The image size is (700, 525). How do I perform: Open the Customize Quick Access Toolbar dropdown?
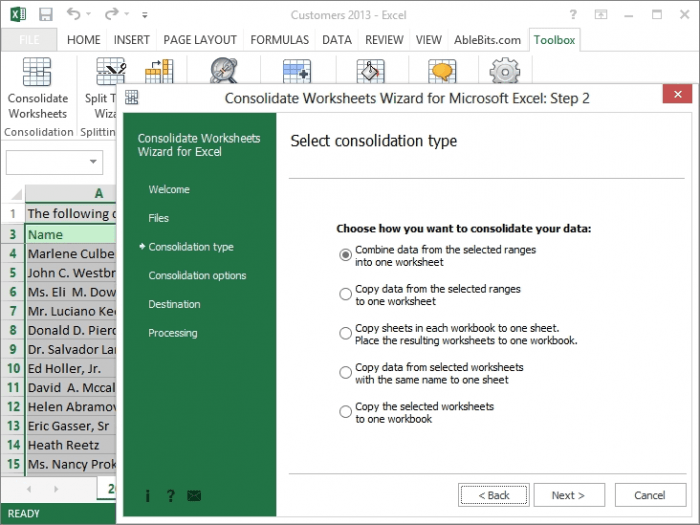click(145, 16)
